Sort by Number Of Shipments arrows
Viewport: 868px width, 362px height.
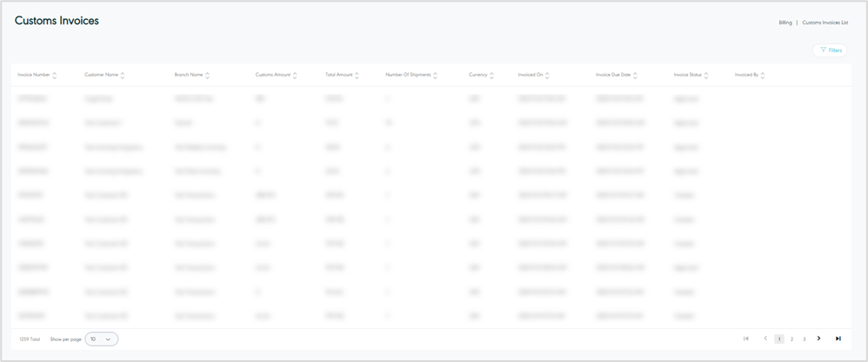pos(435,76)
